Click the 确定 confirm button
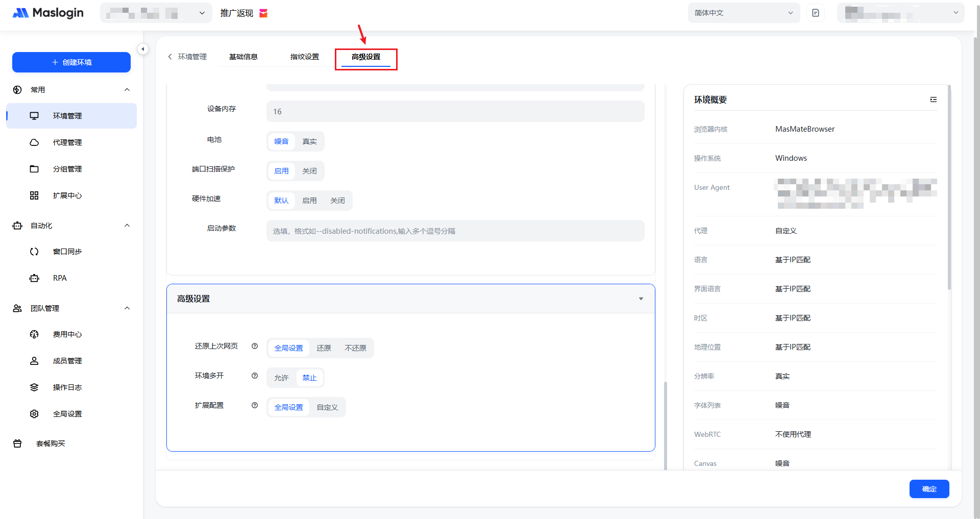980x519 pixels. point(929,489)
